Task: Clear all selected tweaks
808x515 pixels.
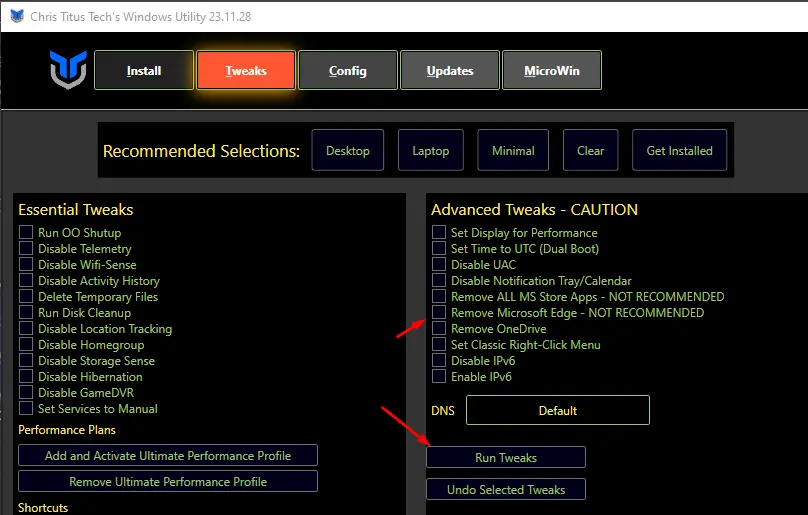Action: pos(591,151)
